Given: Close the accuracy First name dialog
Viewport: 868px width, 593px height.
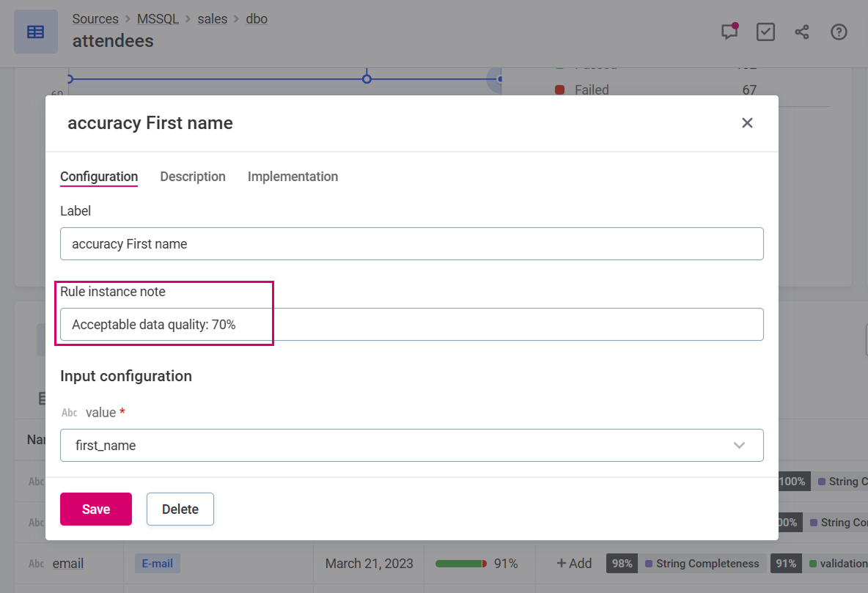Looking at the screenshot, I should [x=747, y=123].
